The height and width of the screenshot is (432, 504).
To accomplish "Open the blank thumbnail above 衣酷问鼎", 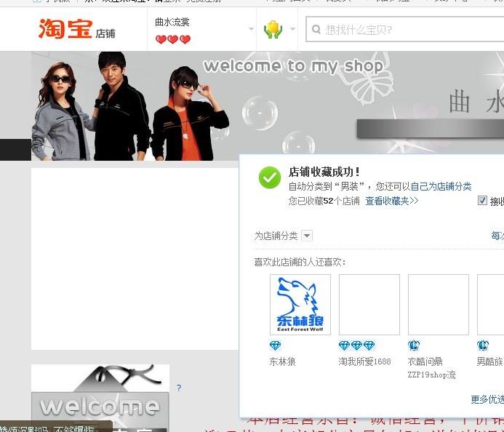I will (439, 305).
